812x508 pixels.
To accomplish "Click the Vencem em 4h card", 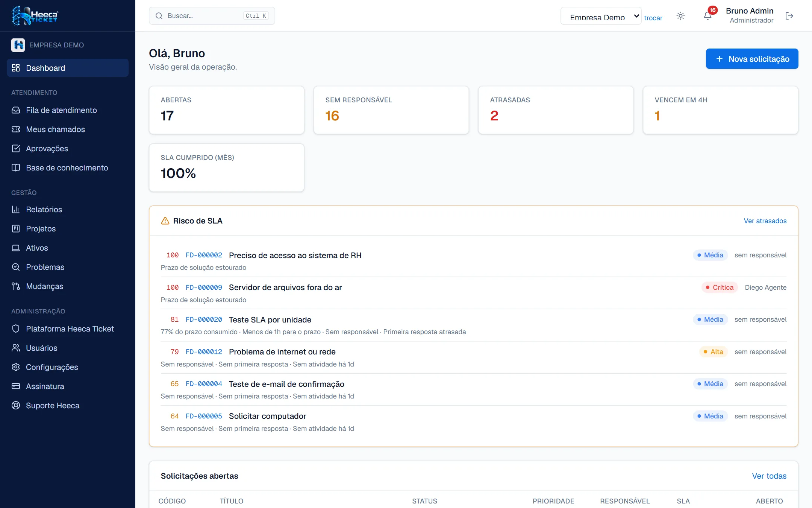I will coord(721,110).
